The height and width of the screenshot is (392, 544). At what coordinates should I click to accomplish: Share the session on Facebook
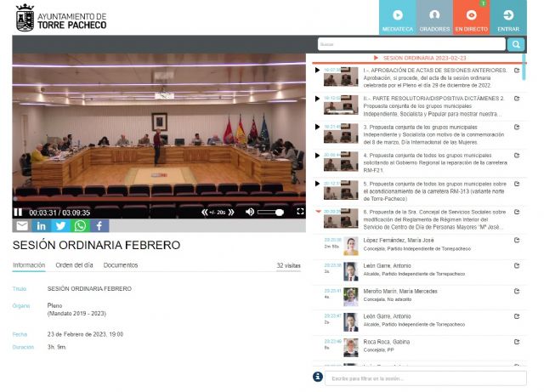pyautogui.click(x=99, y=226)
